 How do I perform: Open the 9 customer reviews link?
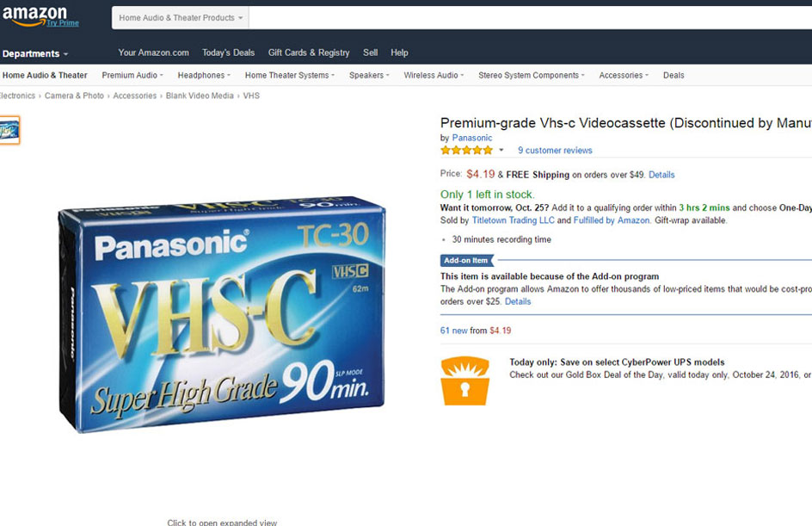pyautogui.click(x=555, y=151)
